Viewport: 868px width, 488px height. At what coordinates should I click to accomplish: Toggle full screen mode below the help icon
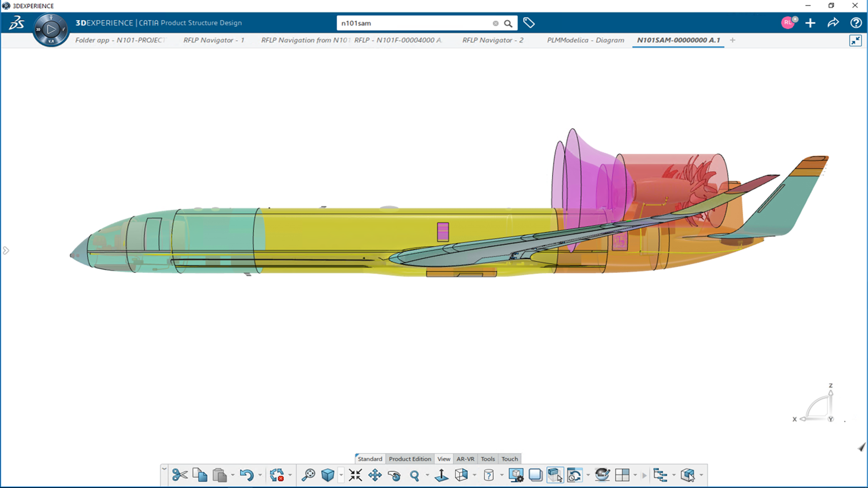tap(856, 41)
